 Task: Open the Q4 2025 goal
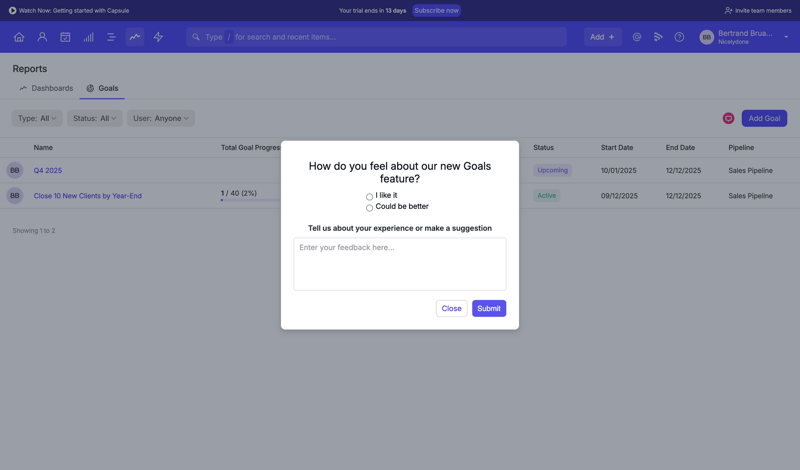point(48,170)
